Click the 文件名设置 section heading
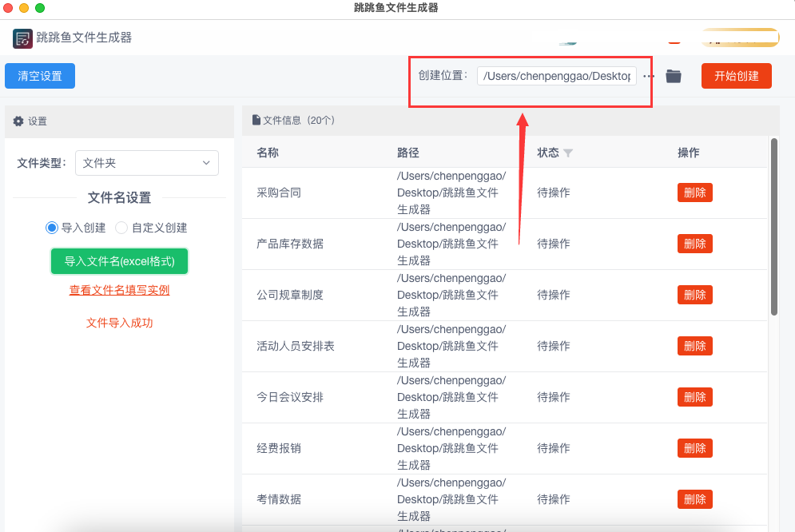The width and height of the screenshot is (795, 532). coord(119,197)
